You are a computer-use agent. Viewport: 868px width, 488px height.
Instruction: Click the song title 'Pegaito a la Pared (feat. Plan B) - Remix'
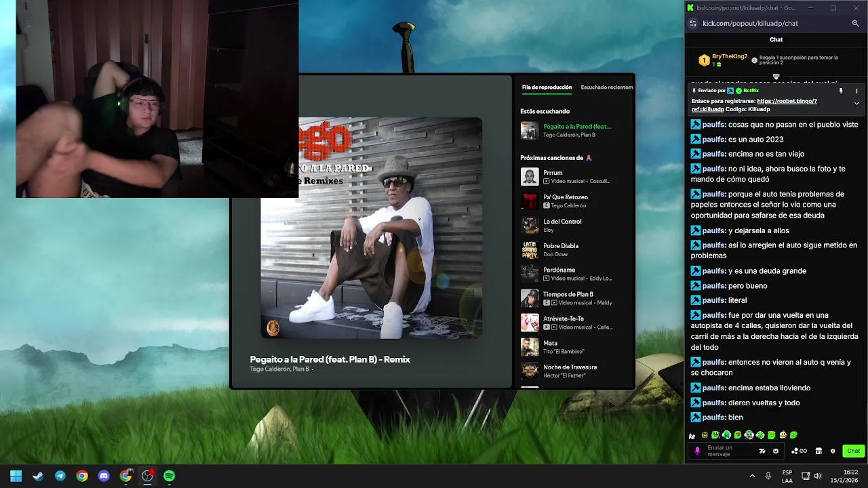click(x=330, y=359)
